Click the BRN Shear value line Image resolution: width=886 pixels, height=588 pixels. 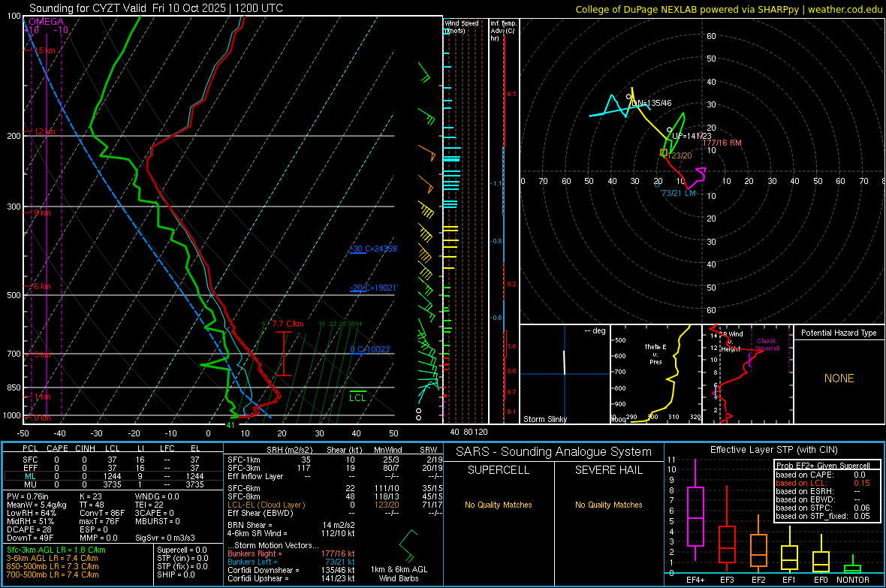pyautogui.click(x=291, y=525)
